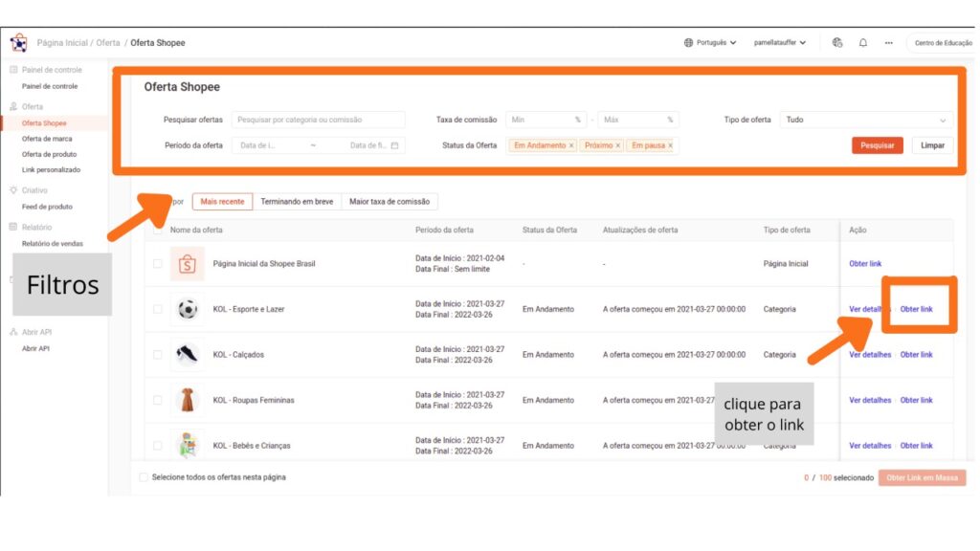The height and width of the screenshot is (551, 980).
Task: Remove the Próximo status tag
Action: (618, 145)
